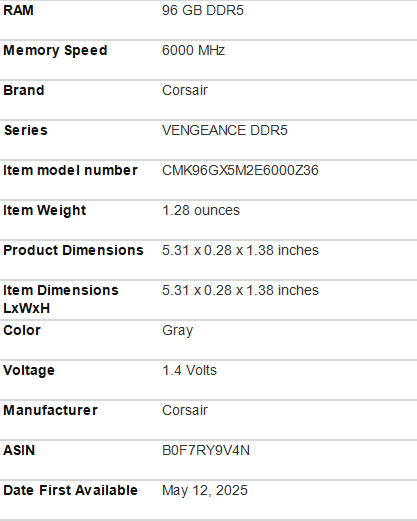Click the RAM label

(18, 10)
